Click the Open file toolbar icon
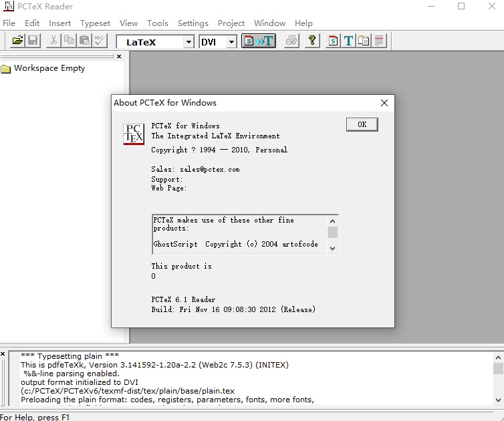The image size is (504, 421). pos(17,41)
